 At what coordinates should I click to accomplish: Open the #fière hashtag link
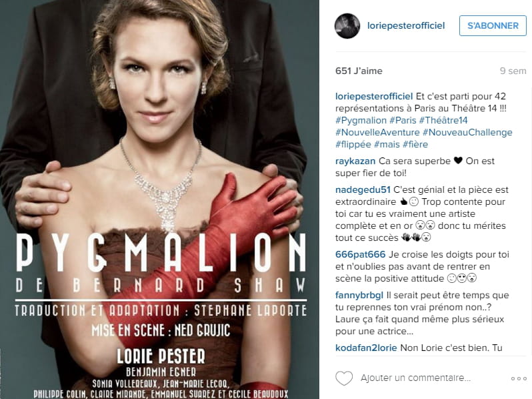click(x=415, y=144)
